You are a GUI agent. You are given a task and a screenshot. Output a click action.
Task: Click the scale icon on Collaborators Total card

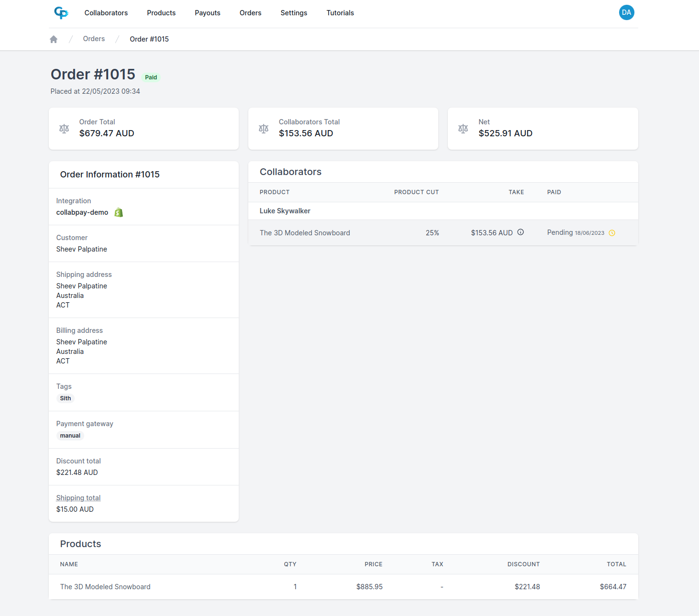point(263,129)
